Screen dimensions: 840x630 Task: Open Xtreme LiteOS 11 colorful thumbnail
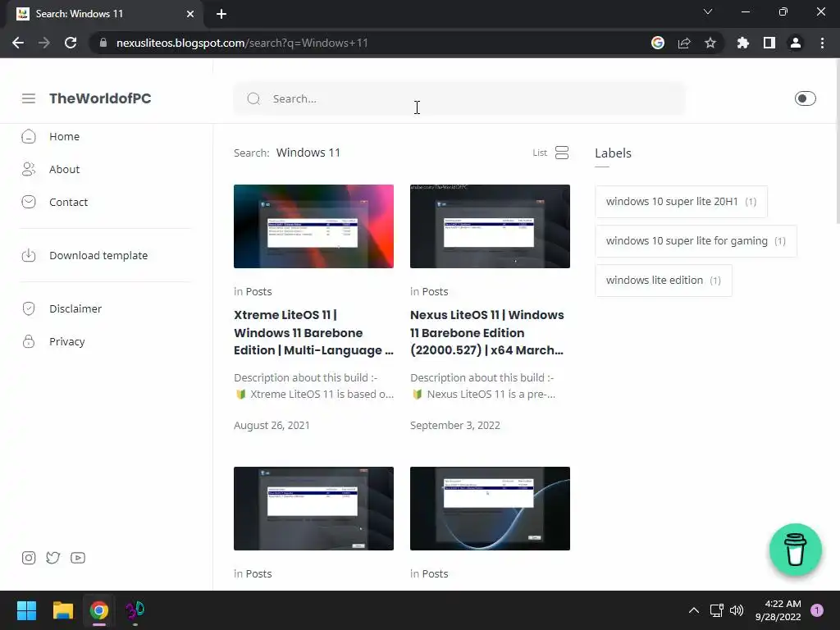coord(313,226)
